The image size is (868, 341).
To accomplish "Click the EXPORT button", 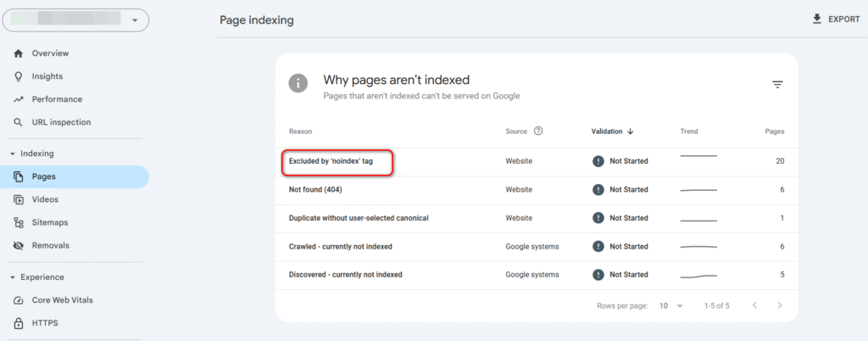I will pyautogui.click(x=836, y=19).
